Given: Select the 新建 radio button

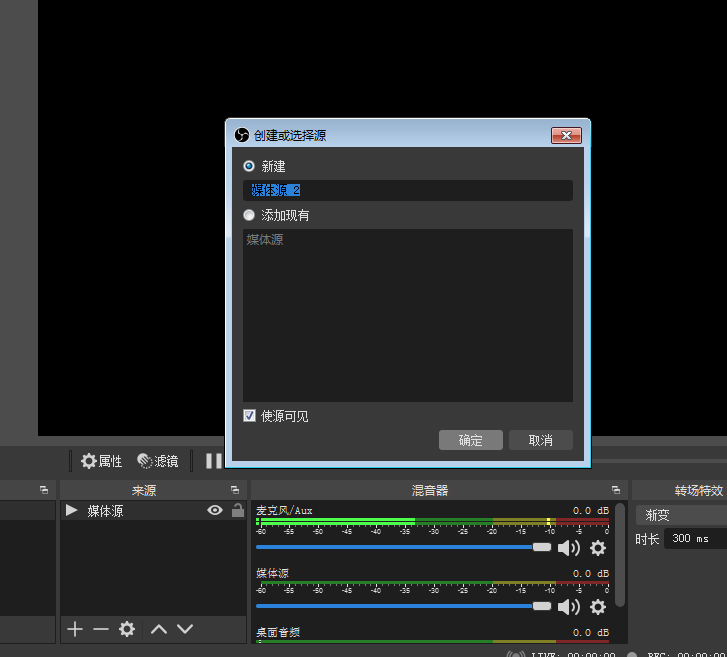Looking at the screenshot, I should 249,166.
